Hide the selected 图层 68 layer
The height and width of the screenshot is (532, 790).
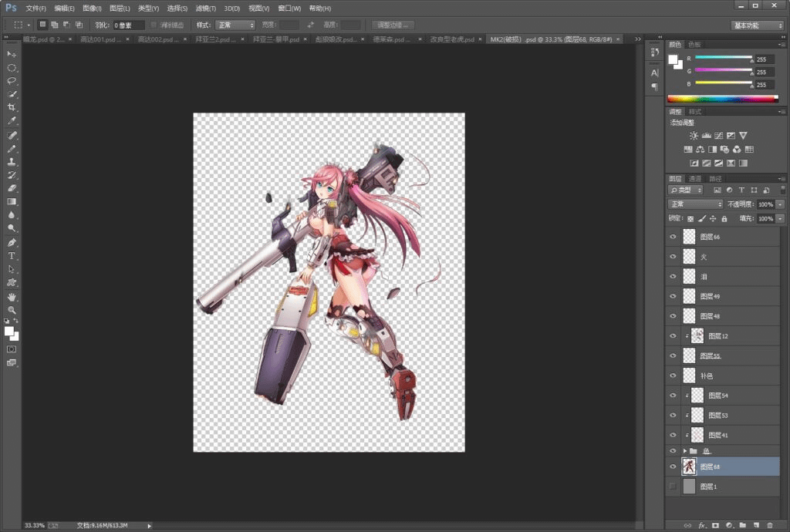click(673, 466)
